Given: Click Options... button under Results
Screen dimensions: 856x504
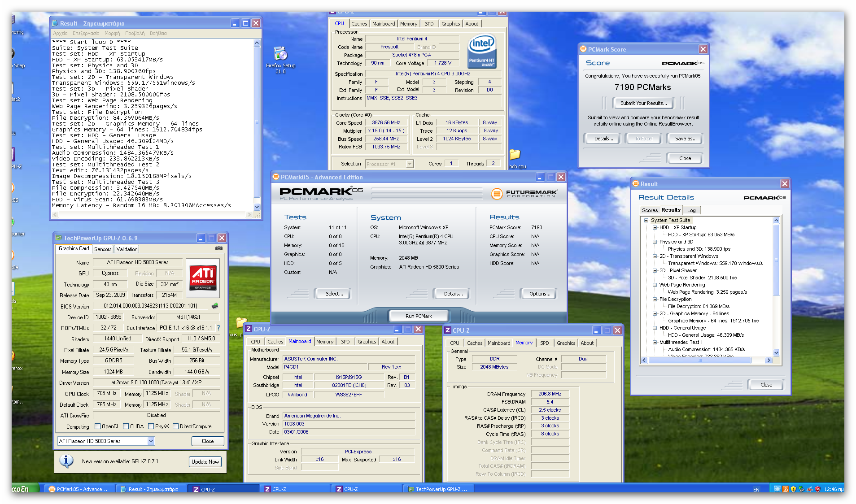Looking at the screenshot, I should pyautogui.click(x=539, y=294).
